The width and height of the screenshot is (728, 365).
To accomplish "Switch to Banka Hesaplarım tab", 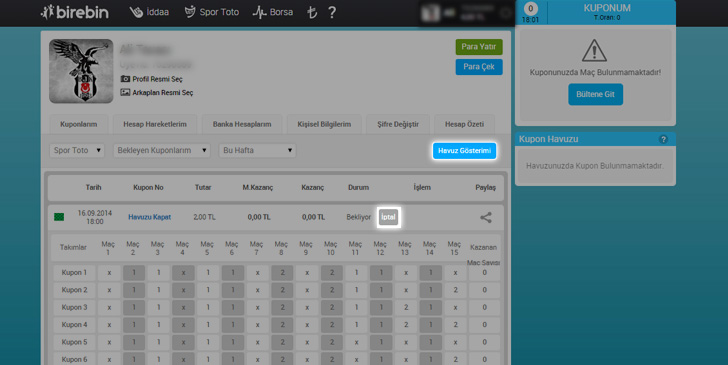I will point(242,124).
